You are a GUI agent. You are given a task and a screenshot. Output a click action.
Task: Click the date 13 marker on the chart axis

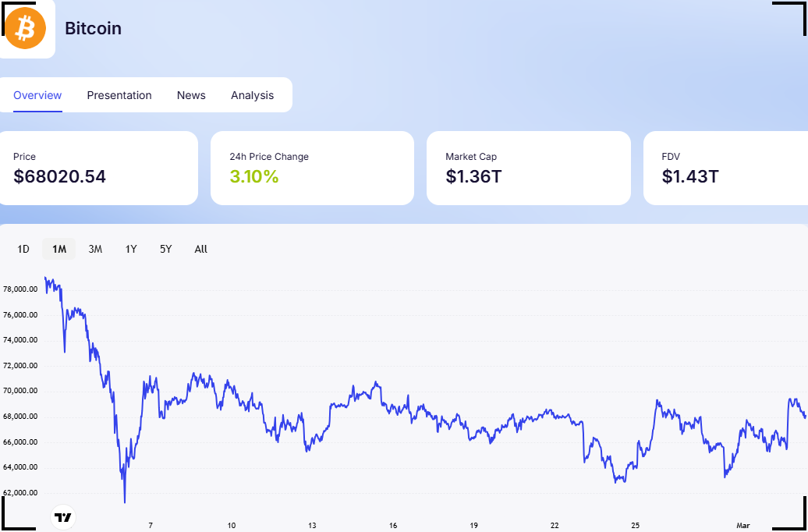pyautogui.click(x=312, y=526)
